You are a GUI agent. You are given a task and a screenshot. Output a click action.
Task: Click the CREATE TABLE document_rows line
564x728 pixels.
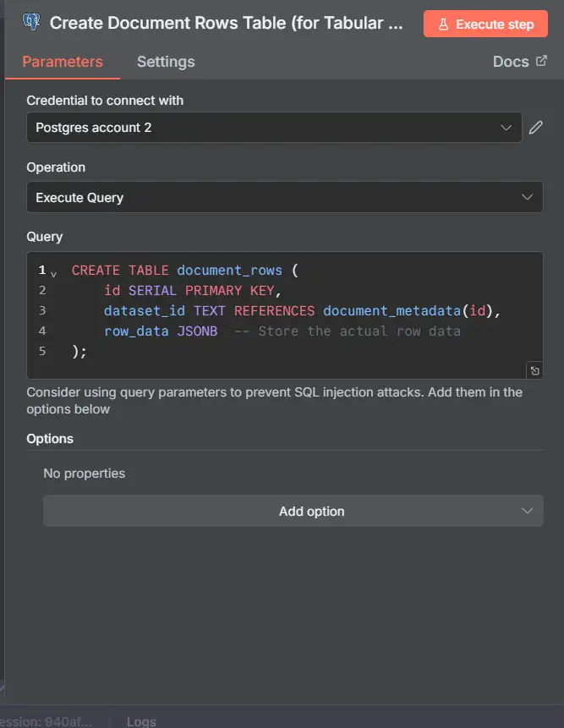click(184, 271)
